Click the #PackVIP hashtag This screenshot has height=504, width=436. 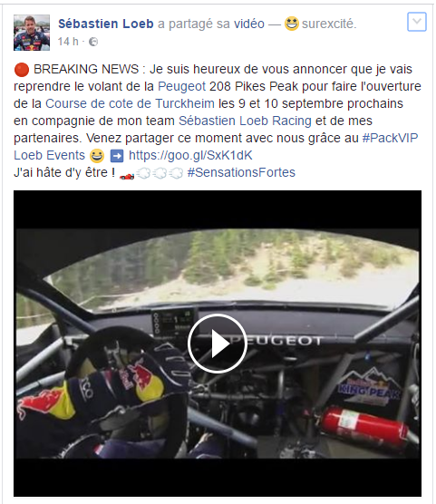[390, 138]
